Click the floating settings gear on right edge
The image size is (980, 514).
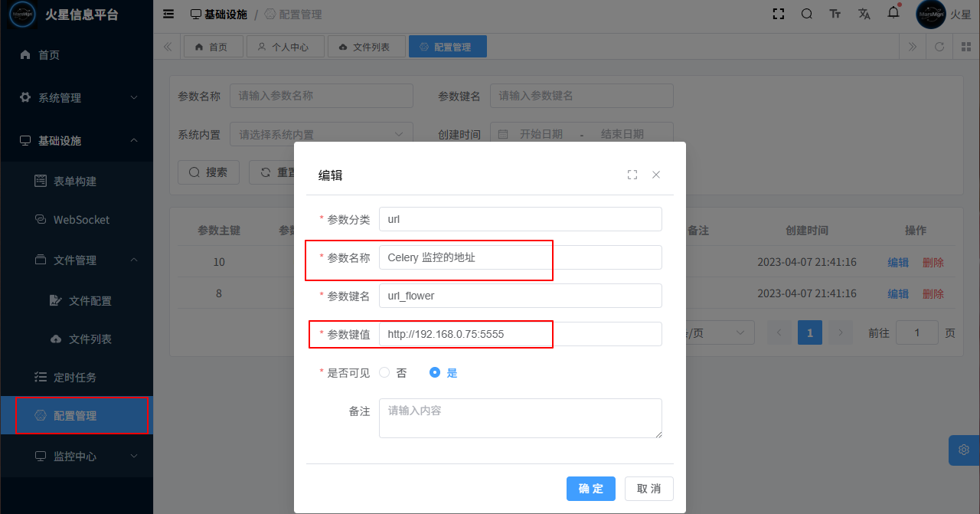[964, 450]
